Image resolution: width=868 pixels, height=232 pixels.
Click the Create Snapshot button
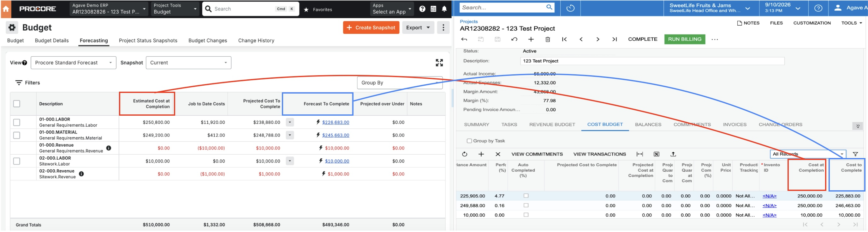[x=371, y=27]
